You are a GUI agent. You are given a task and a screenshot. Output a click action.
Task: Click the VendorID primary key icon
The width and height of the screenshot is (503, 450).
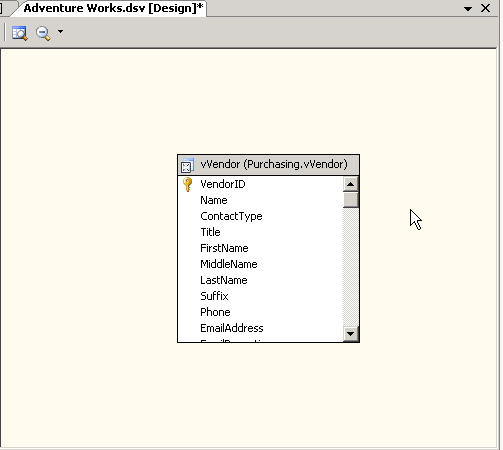[x=188, y=184]
